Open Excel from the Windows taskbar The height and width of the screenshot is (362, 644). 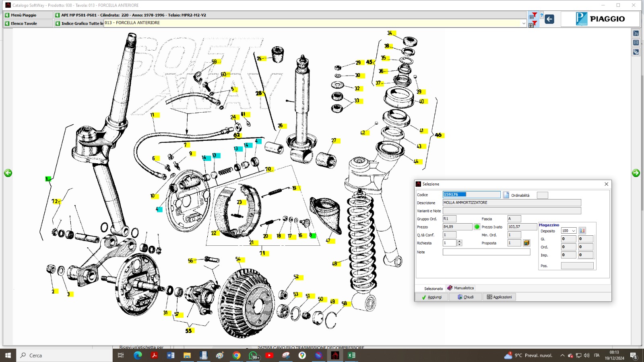pos(351,355)
